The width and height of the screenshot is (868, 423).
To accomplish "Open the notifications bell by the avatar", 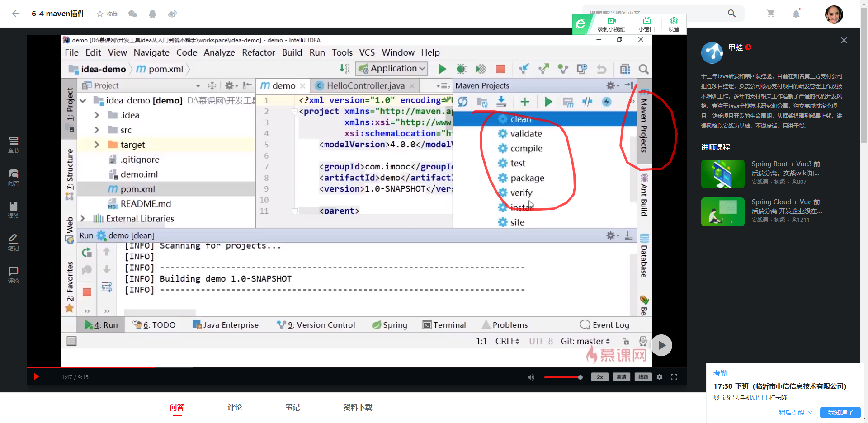I will (x=796, y=14).
